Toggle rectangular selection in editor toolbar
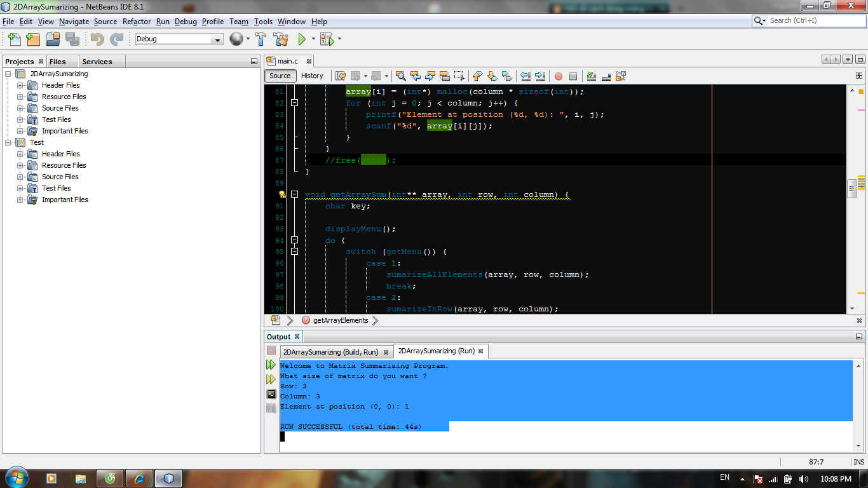The height and width of the screenshot is (488, 868). 459,76
